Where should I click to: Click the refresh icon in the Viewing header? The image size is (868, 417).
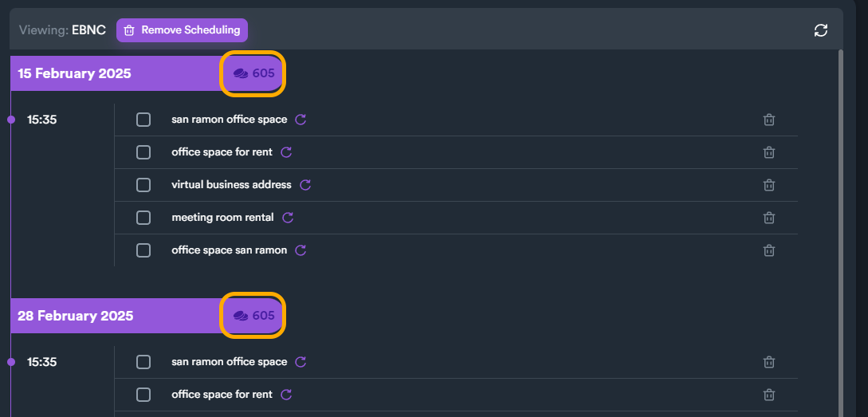click(x=821, y=30)
